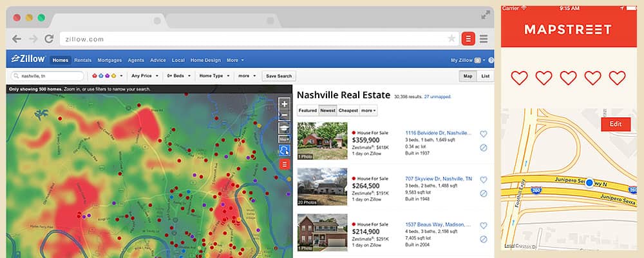Image resolution: width=644 pixels, height=258 pixels.
Task: Tap the Edit button in MapStreet
Action: [615, 124]
